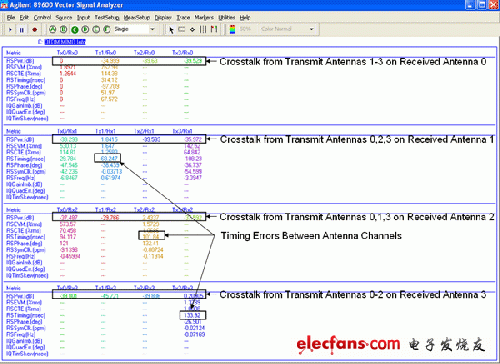Open the rainbow color palette icon
Image resolution: width=500 pixels, height=364 pixels.
point(233,29)
